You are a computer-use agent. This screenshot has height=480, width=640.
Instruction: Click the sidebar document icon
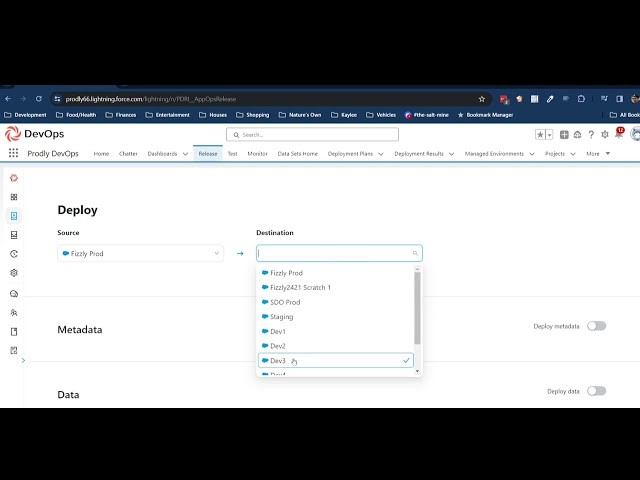point(14,331)
